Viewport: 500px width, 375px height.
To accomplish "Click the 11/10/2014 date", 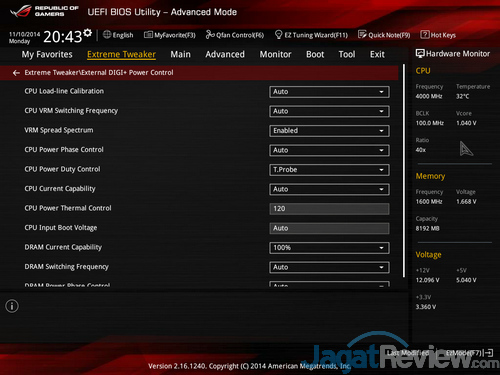I will pyautogui.click(x=24, y=34).
